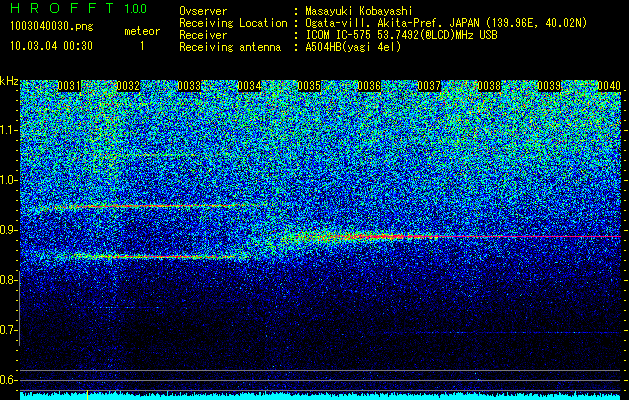Click the meteor count value 1
The height and width of the screenshot is (400, 629).
click(142, 46)
